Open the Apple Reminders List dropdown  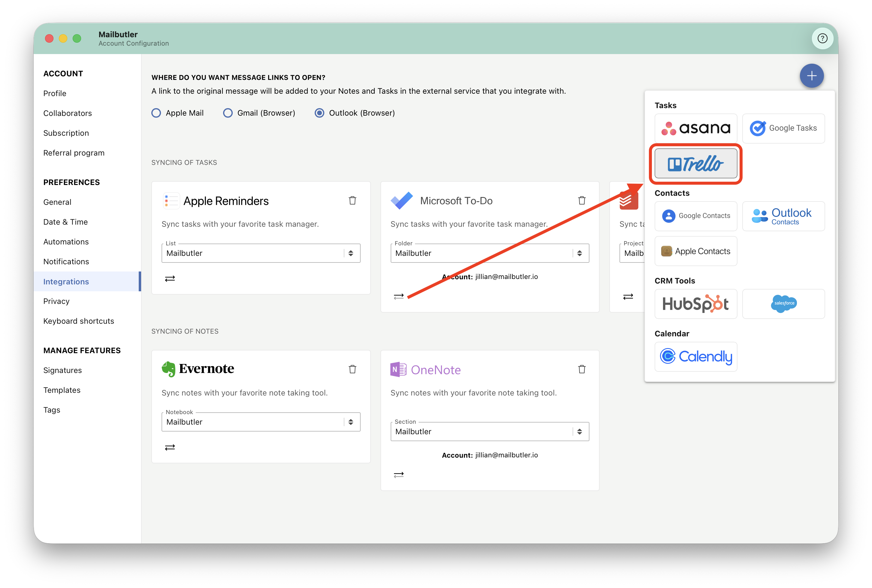(x=261, y=253)
